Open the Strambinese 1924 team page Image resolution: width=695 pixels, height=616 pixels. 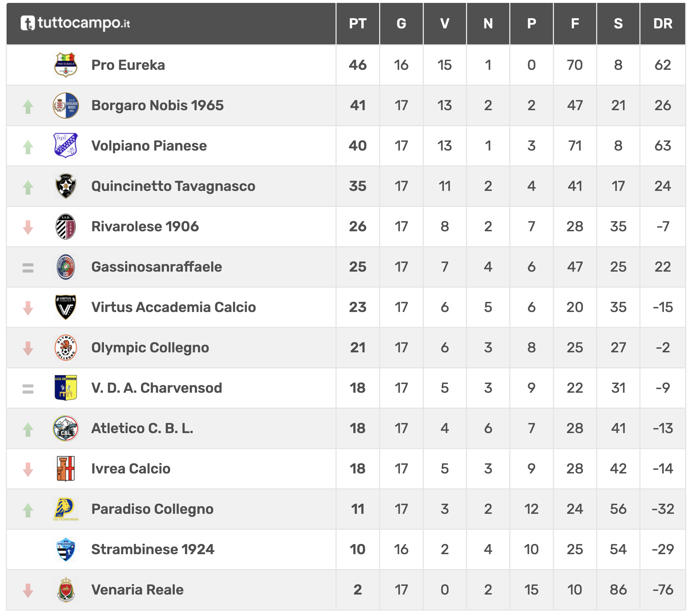153,549
